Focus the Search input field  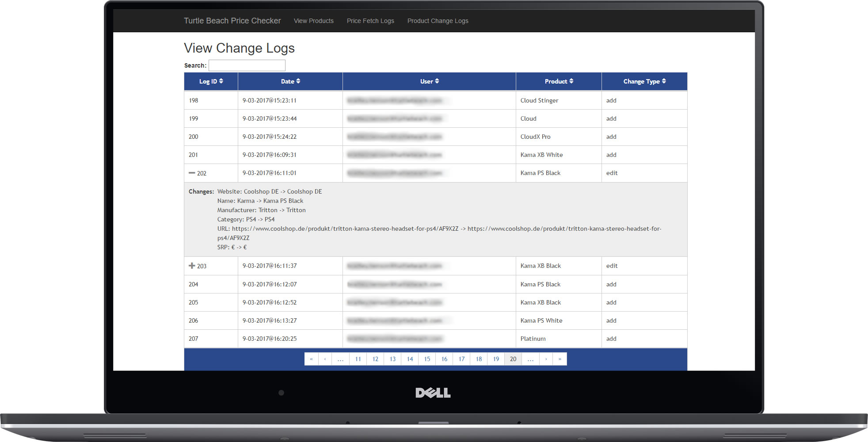pyautogui.click(x=247, y=65)
